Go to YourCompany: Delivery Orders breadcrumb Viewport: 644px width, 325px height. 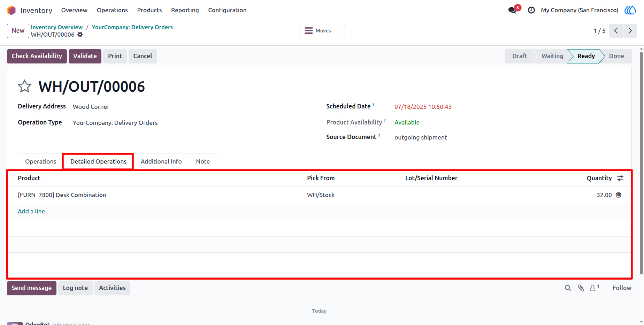coord(132,27)
